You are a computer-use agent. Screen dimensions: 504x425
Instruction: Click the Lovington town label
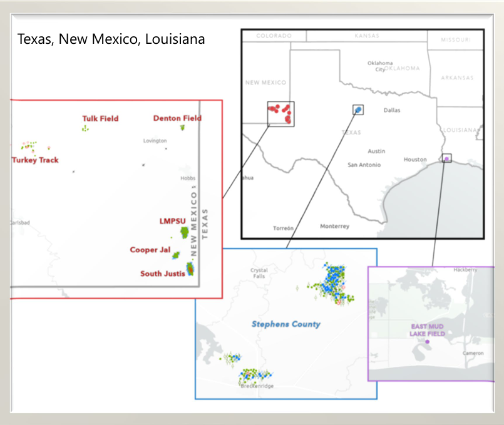click(155, 141)
